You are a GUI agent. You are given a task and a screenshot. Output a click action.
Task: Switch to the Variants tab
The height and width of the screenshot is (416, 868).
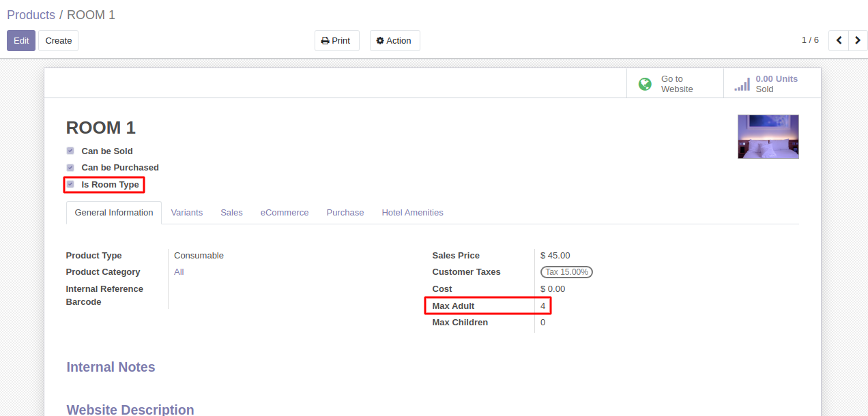click(186, 213)
